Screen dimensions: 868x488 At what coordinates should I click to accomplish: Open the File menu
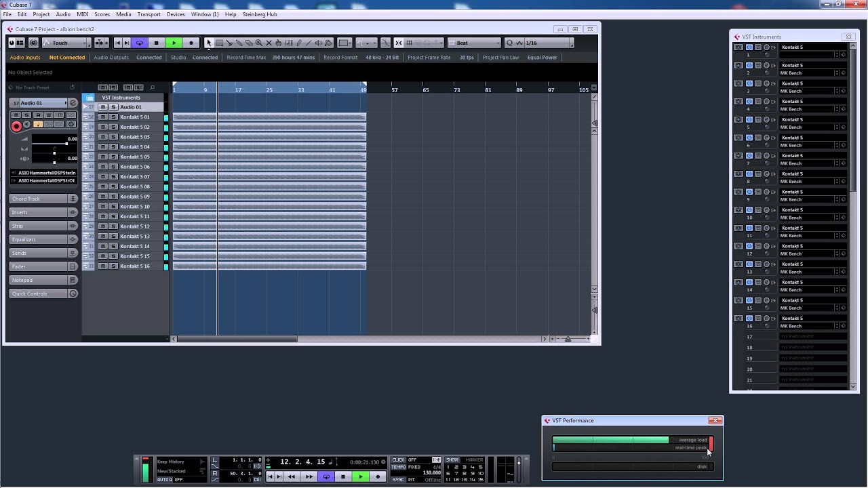[7, 14]
